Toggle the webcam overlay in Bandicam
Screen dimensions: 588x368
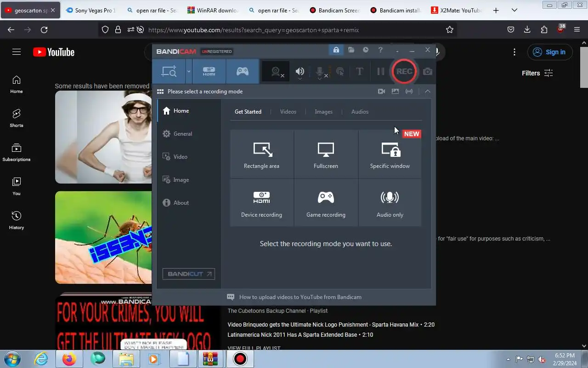point(276,72)
